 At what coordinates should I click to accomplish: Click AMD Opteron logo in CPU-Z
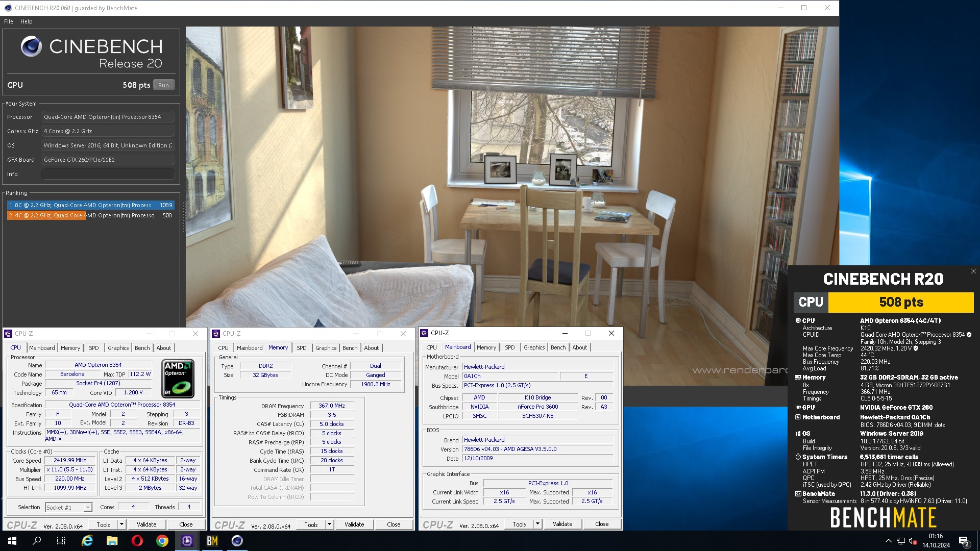coord(178,379)
